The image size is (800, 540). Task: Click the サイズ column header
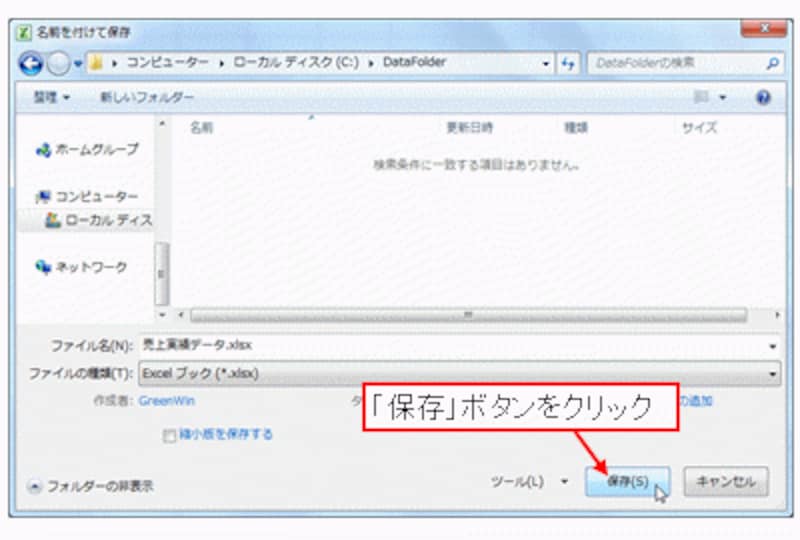(699, 128)
